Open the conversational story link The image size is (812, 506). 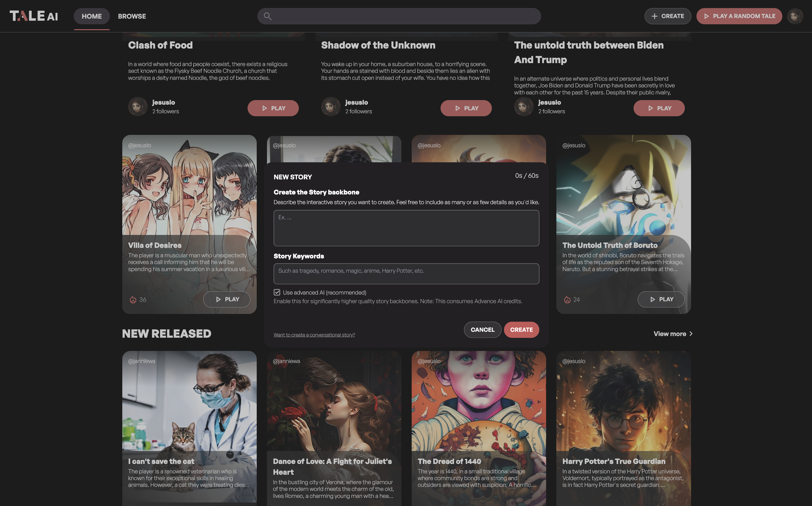[314, 335]
